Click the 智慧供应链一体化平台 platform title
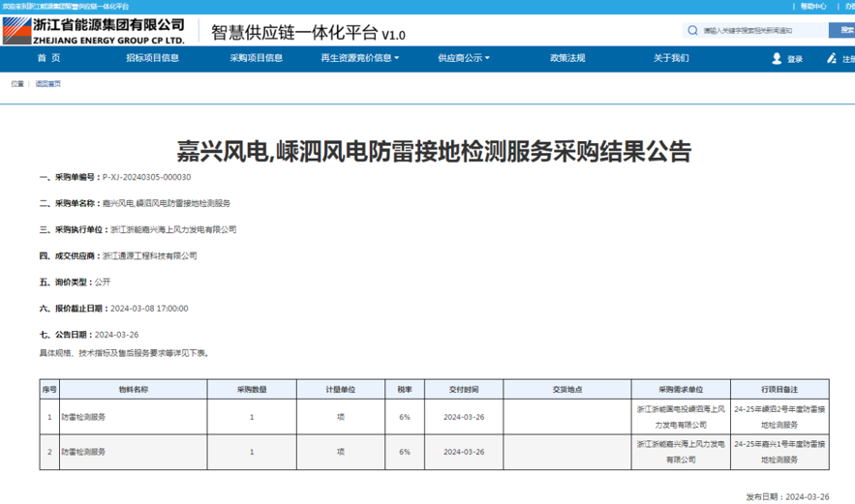855x504 pixels. (x=308, y=32)
